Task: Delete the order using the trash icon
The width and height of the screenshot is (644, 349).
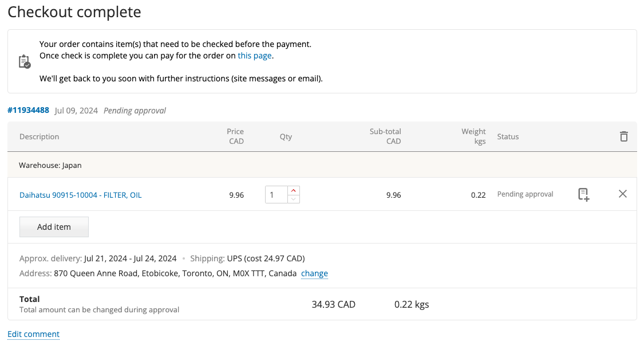Action: pos(623,136)
